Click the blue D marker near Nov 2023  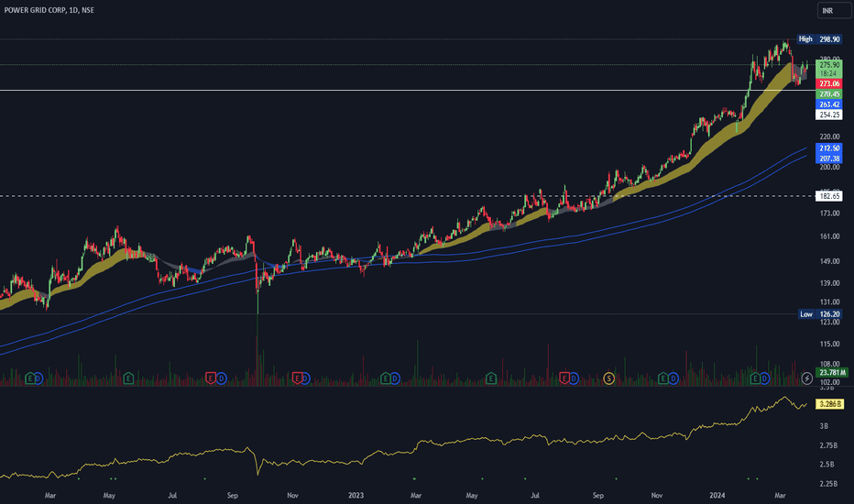pos(673,378)
